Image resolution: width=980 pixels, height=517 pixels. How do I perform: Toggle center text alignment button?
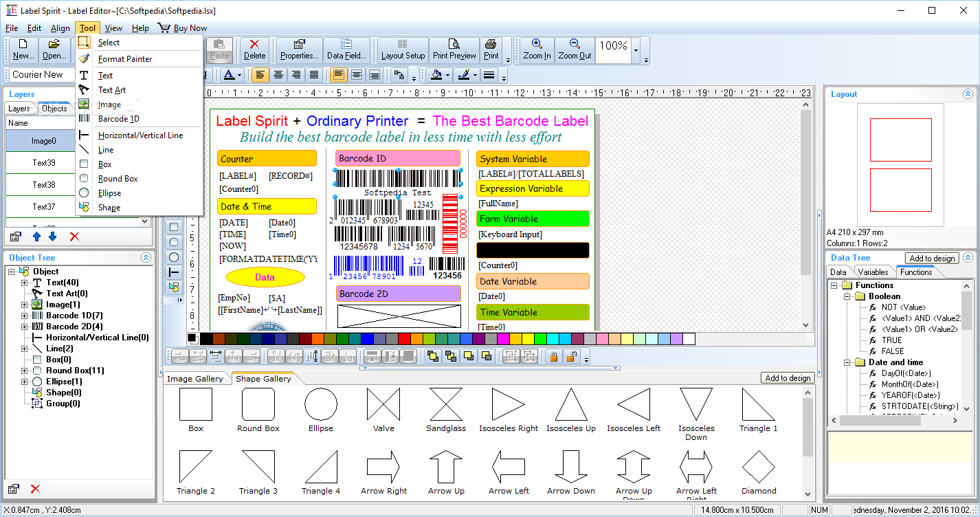pyautogui.click(x=278, y=75)
